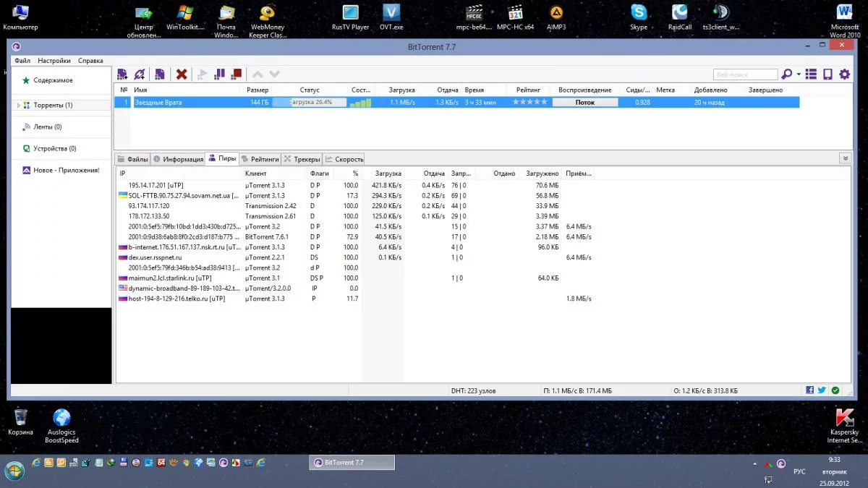Screen dimensions: 868x488
Task: Expand the Торренты (1) tree node
Action: pyautogui.click(x=19, y=106)
